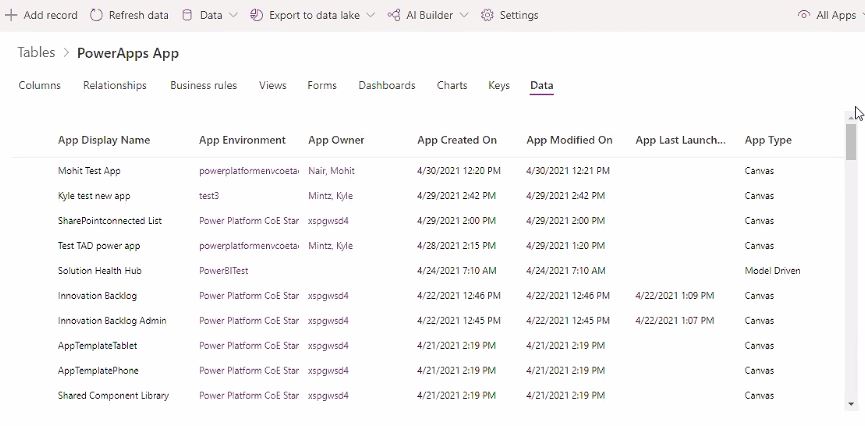Select the Data tab

click(x=542, y=86)
